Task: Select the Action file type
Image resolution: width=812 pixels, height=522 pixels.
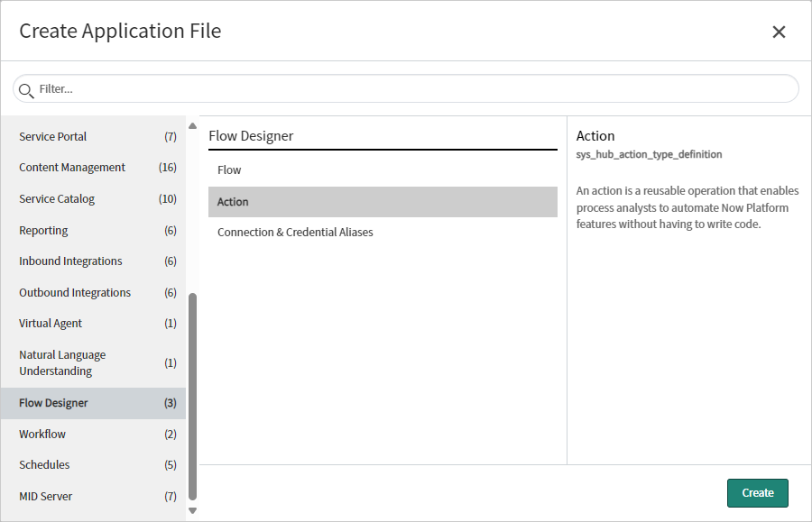Action: tap(383, 202)
